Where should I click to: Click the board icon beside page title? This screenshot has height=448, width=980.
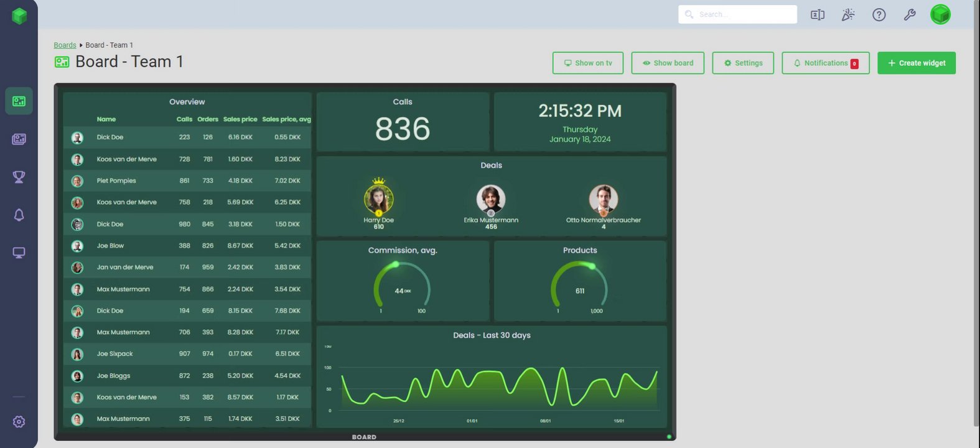click(62, 62)
